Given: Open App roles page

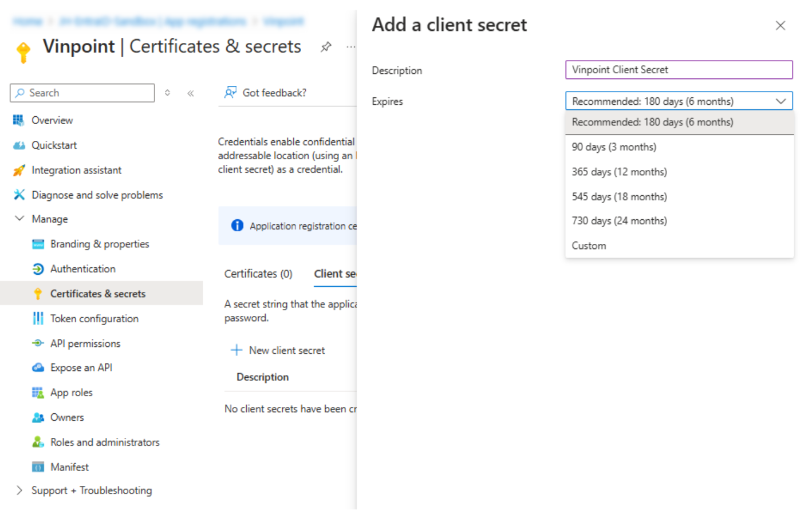Looking at the screenshot, I should click(72, 393).
